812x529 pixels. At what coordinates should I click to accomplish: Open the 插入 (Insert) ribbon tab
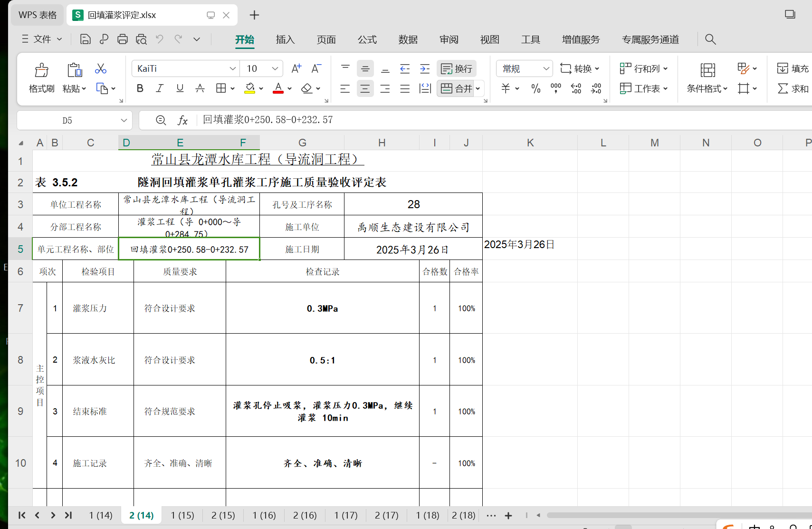click(285, 39)
